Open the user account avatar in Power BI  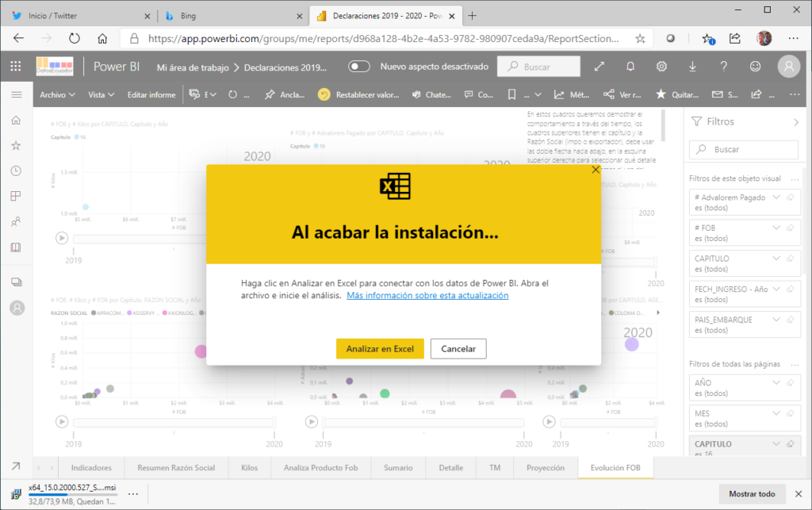(x=789, y=67)
